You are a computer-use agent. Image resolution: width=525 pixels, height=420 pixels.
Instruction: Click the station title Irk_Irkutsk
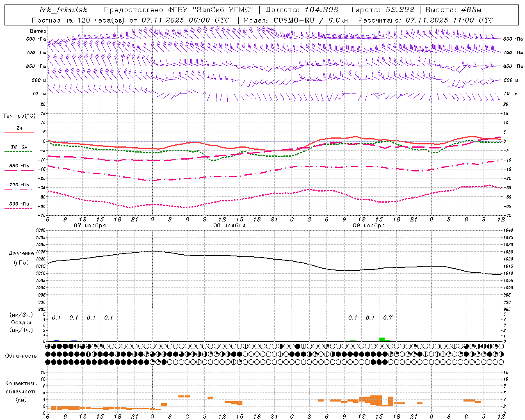pos(63,10)
